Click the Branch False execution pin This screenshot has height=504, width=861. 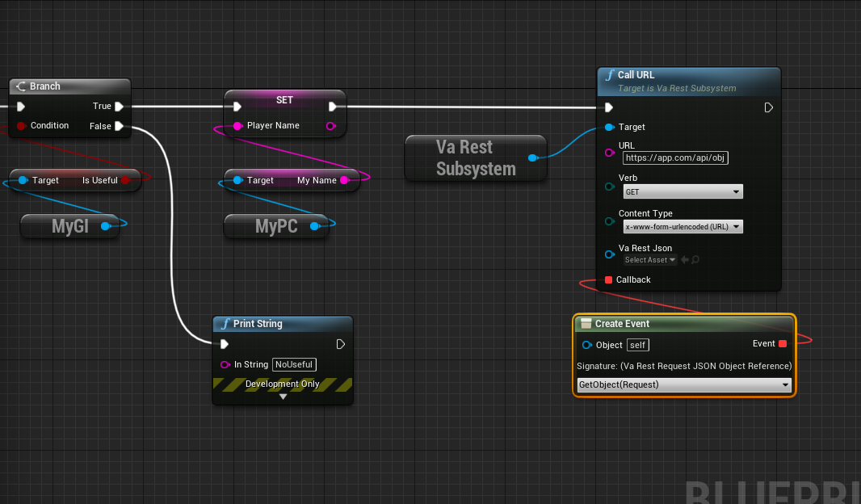coord(120,126)
